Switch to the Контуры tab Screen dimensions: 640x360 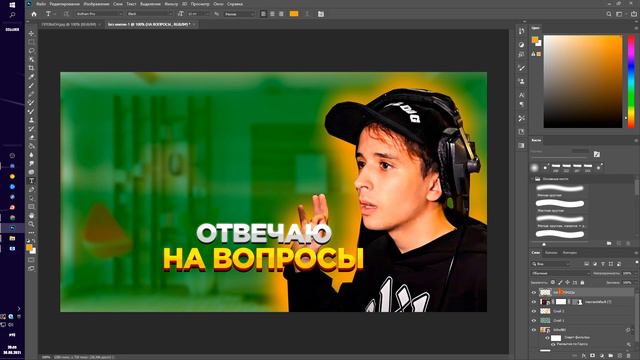coord(570,253)
